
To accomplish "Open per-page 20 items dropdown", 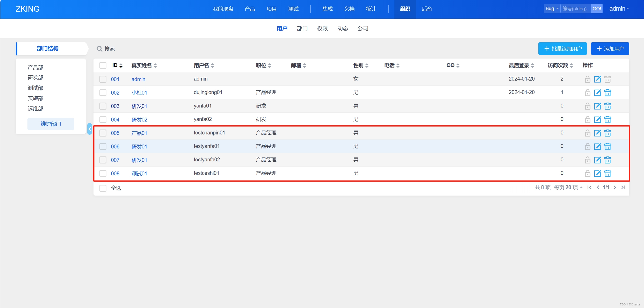I will 568,187.
